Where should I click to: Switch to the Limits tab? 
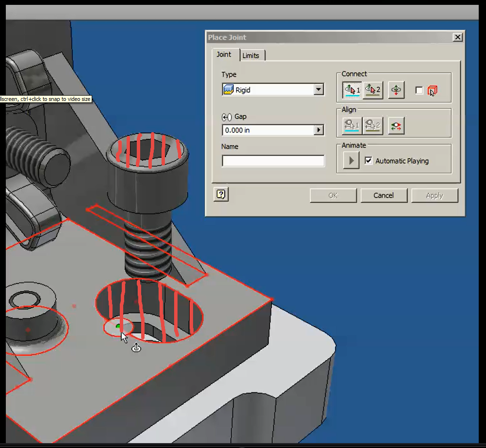[x=252, y=55]
